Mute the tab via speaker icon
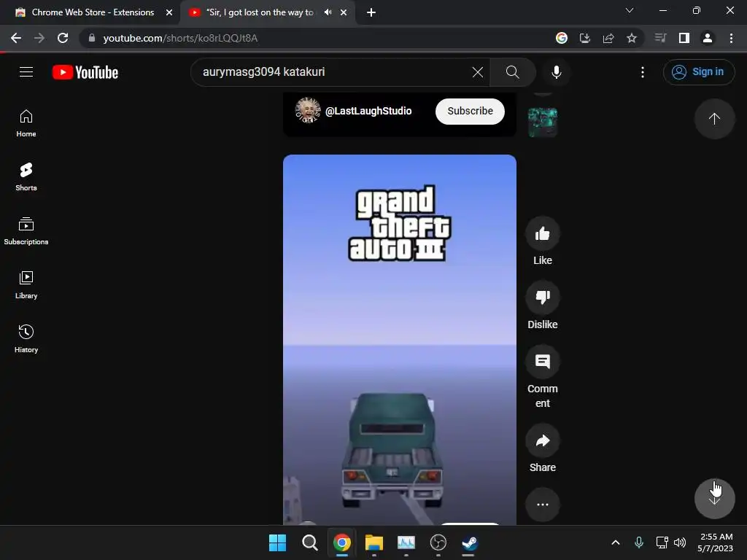The width and height of the screenshot is (747, 560). (328, 12)
